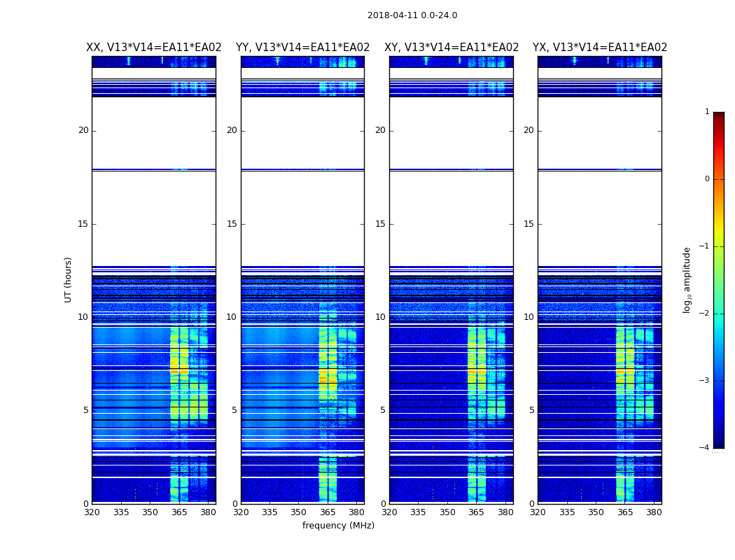735x560 pixels.
Task: Click the "15" hour tick of YY panel
Action: 232,223
